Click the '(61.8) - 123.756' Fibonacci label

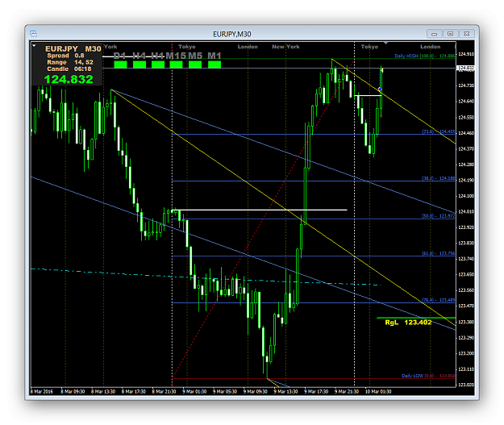[x=439, y=254]
